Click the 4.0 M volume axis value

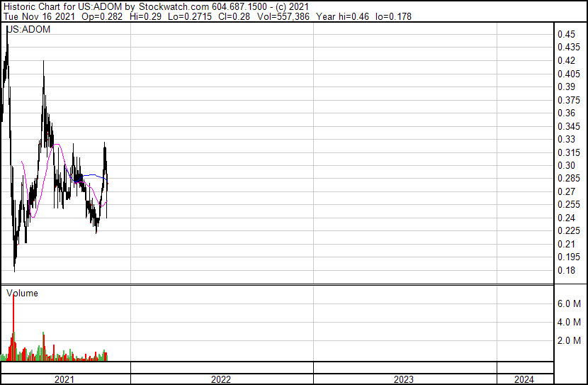click(x=570, y=322)
